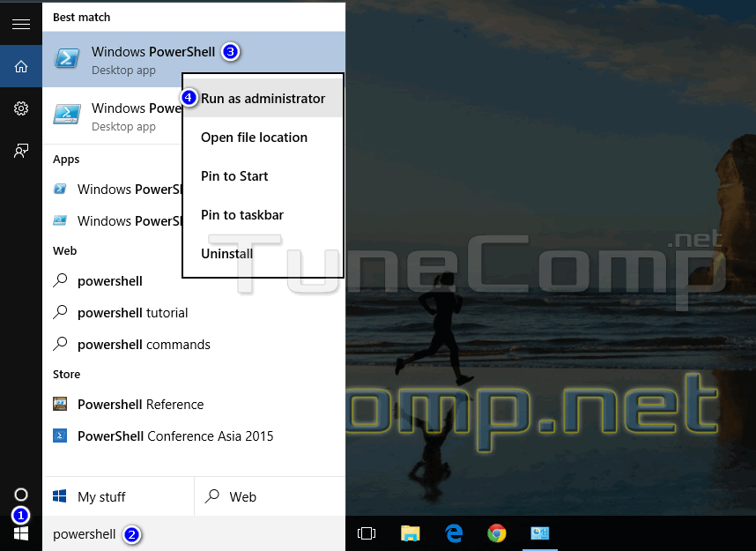Screen dimensions: 756x551
Task: Open PowerShell Conference Asia 2015 store result
Action: point(194,436)
